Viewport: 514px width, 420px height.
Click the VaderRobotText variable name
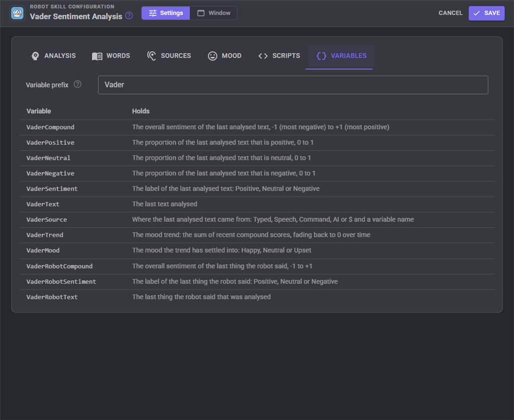[52, 297]
